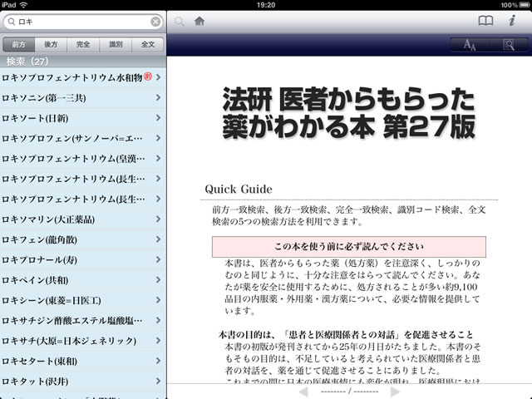532x399 pixels.
Task: Click the pink この本を使う前に必ず読んでください banner
Action: coord(349,247)
